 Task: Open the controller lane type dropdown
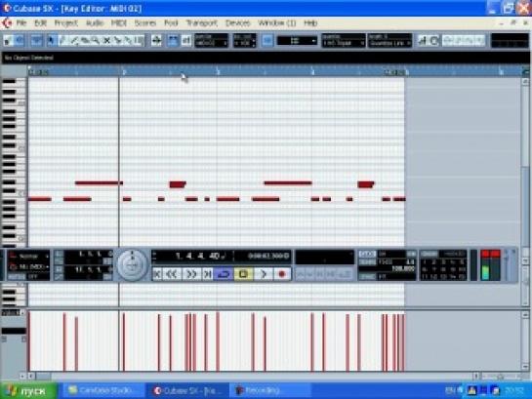(14, 313)
